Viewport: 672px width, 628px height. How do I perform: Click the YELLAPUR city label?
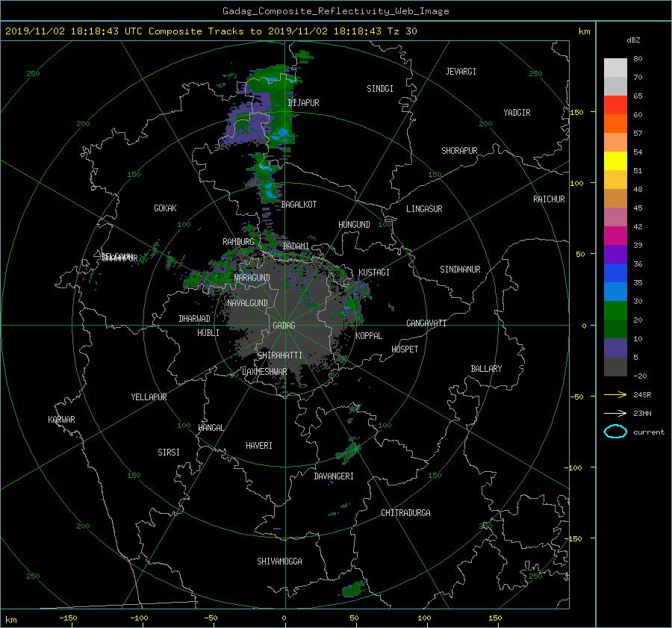(149, 397)
